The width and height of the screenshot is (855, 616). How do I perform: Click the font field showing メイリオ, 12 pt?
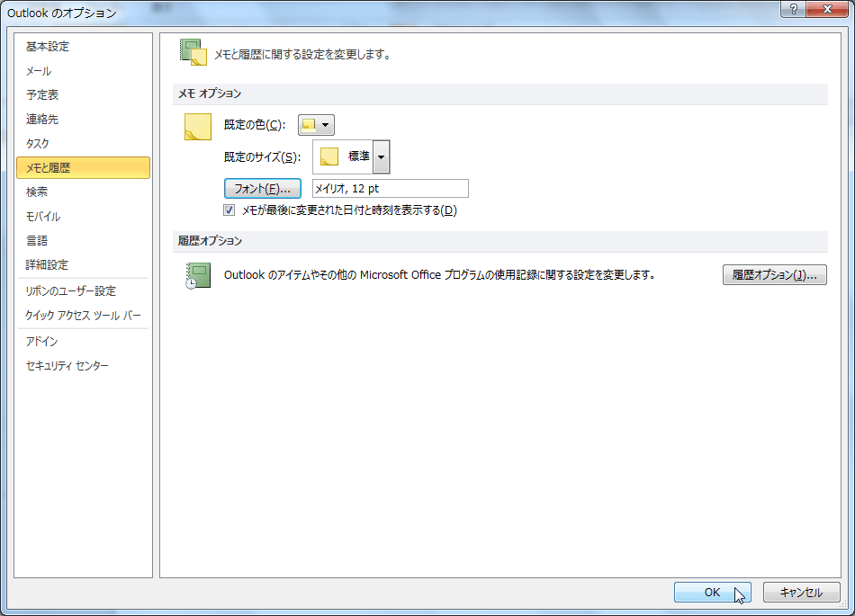pos(391,189)
